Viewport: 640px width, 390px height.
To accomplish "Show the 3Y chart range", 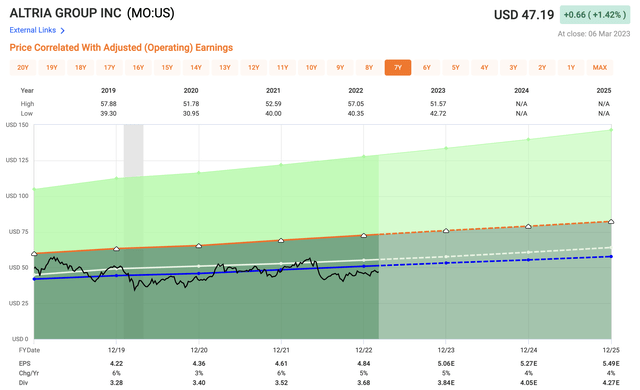I will pos(513,67).
